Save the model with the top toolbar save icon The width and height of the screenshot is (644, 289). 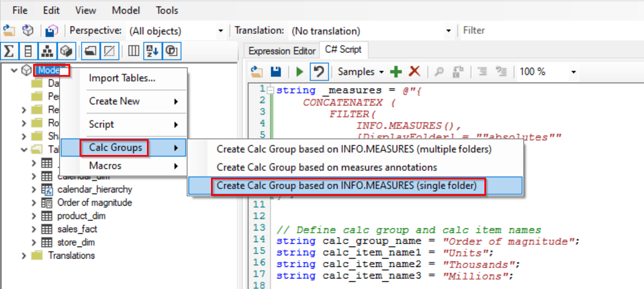pos(51,31)
